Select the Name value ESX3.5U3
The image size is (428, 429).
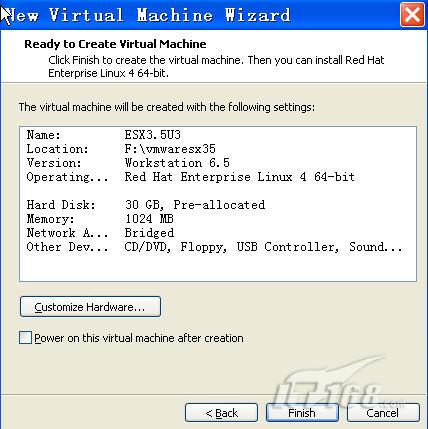[x=153, y=135]
